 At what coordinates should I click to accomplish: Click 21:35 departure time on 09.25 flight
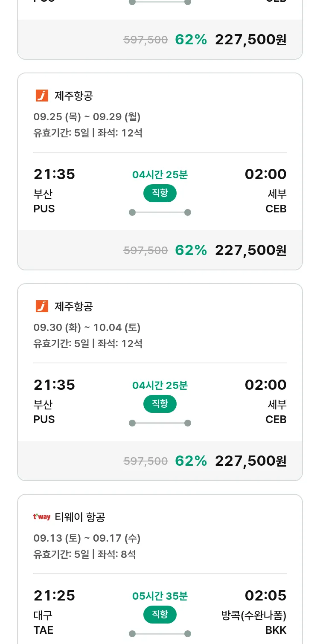point(54,174)
